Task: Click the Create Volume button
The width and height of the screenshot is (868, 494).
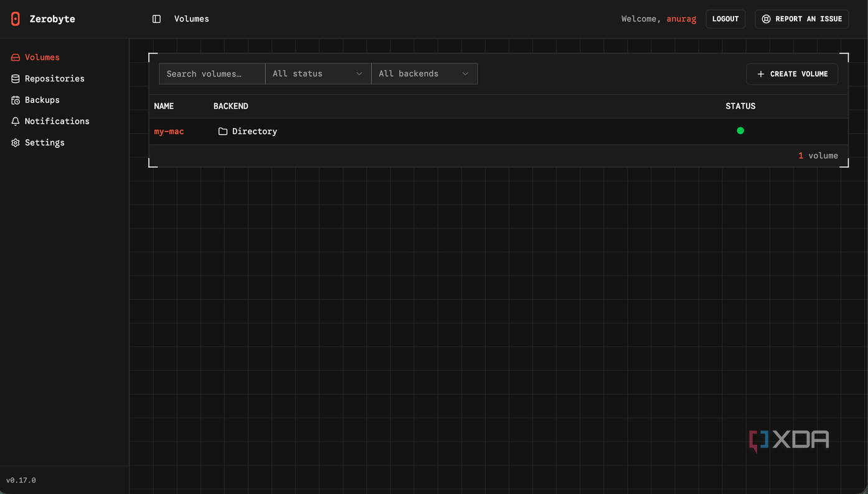Action: [792, 74]
